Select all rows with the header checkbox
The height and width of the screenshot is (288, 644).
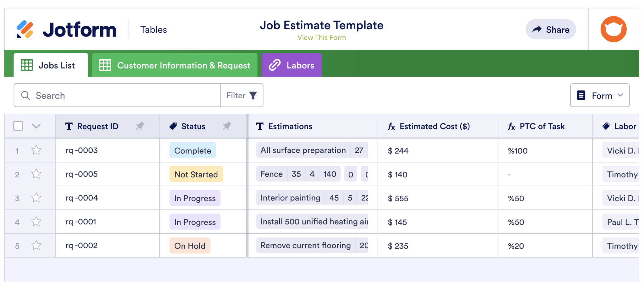pos(18,126)
